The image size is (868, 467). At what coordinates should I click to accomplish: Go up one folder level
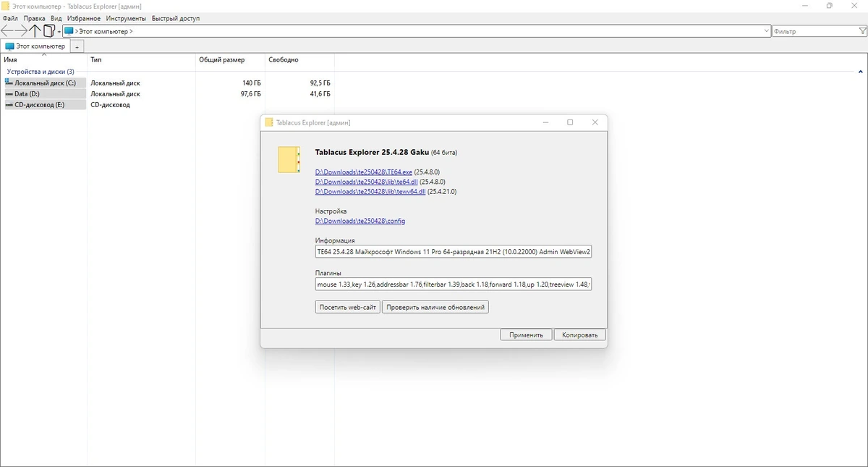click(35, 31)
